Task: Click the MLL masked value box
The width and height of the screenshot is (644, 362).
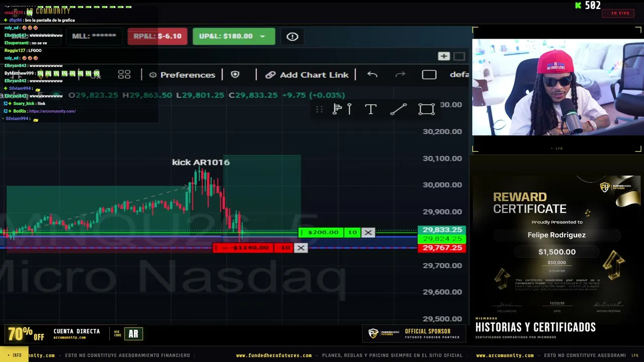Action: point(94,36)
